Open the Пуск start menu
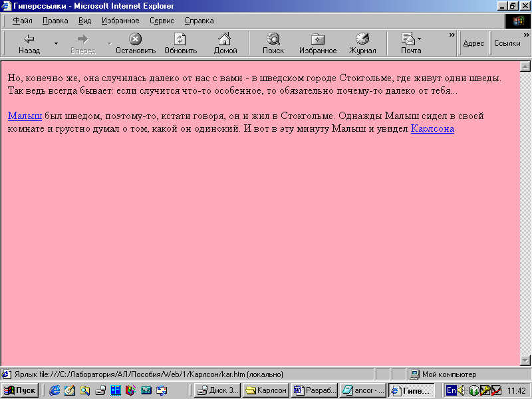 20,390
